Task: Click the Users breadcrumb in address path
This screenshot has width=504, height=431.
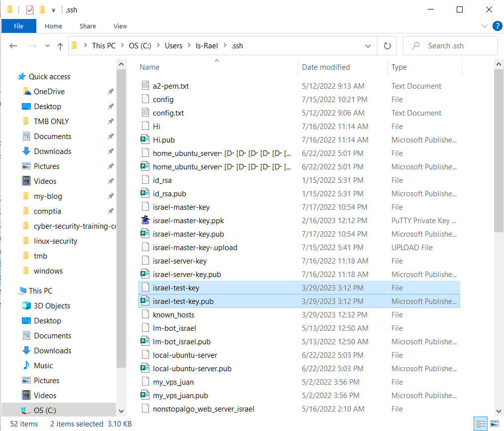Action: tap(173, 46)
